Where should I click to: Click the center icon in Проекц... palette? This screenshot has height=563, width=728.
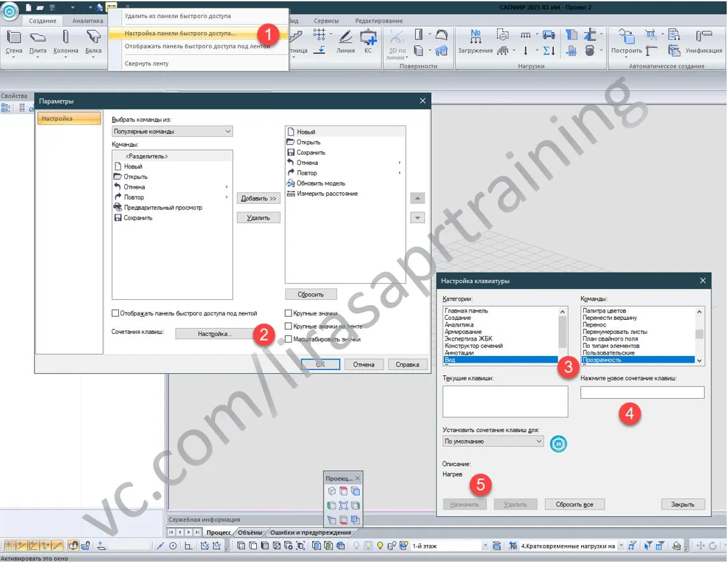343,506
